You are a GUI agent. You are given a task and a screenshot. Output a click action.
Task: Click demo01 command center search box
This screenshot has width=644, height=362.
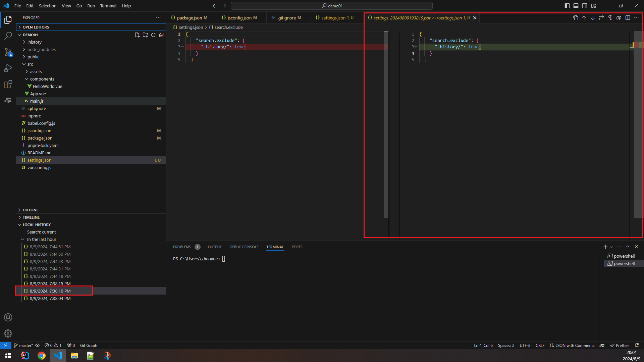pos(331,6)
